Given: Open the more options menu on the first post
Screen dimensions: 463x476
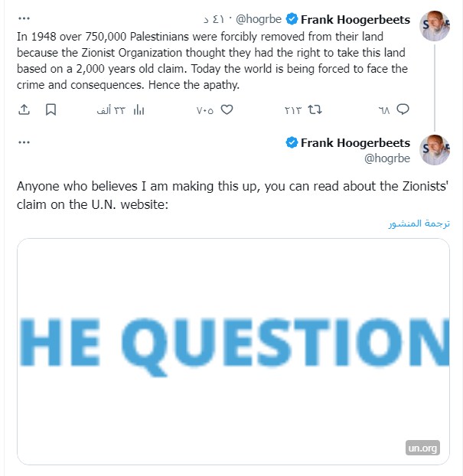Looking at the screenshot, I should (24, 19).
